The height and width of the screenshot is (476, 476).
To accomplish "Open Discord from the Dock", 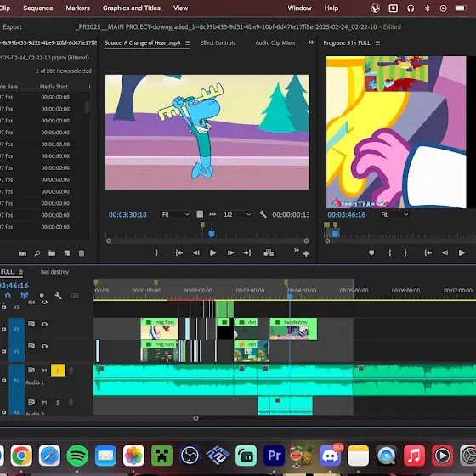I will pos(330,456).
